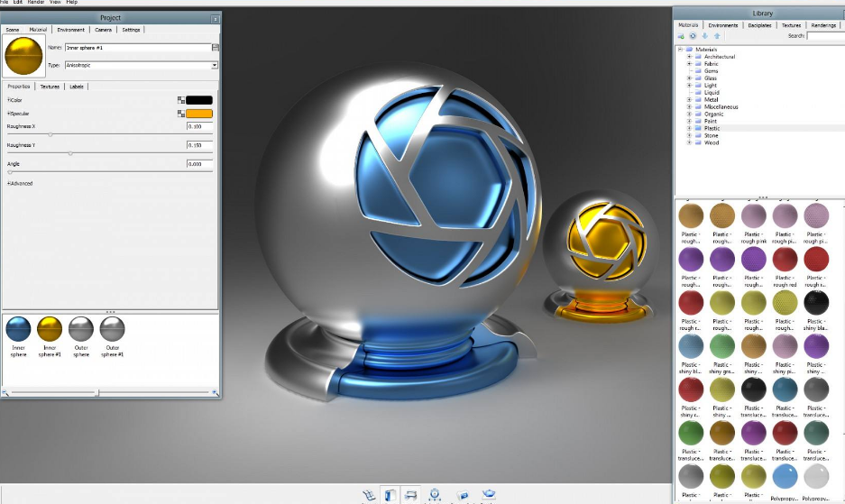The height and width of the screenshot is (504, 845).
Task: Expand the Specular property options
Action: click(x=9, y=114)
